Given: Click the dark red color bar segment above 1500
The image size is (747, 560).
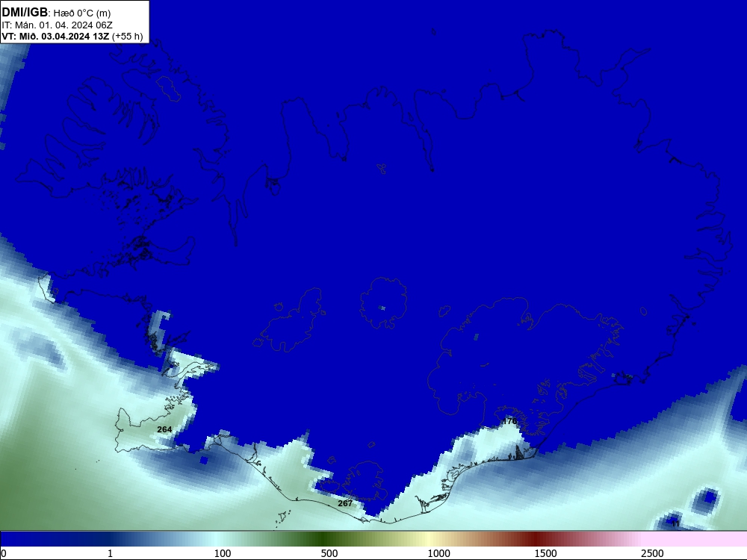Looking at the screenshot, I should coord(536,539).
